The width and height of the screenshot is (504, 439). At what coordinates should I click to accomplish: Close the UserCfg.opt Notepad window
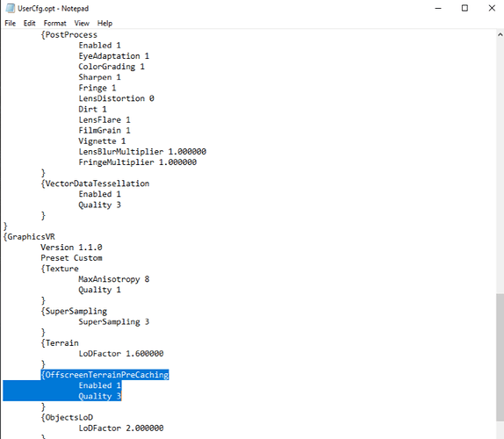492,9
